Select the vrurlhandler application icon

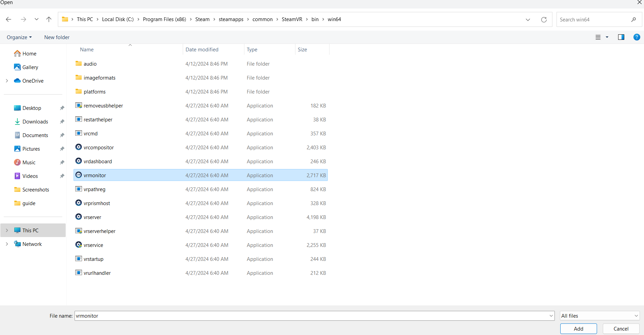pos(79,273)
